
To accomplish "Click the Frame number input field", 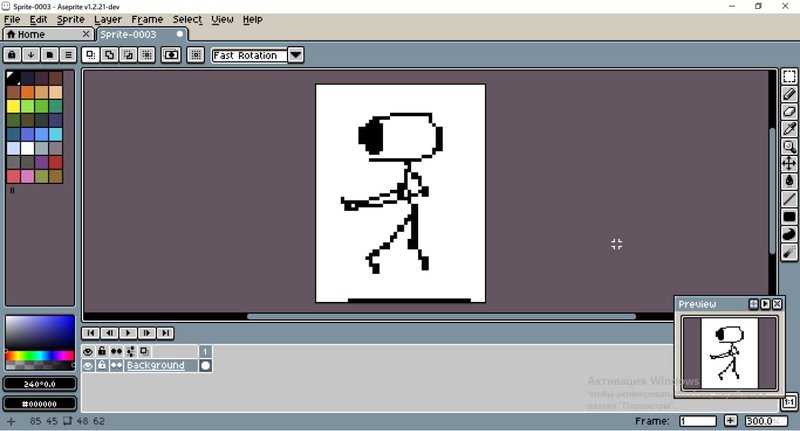I will 697,421.
